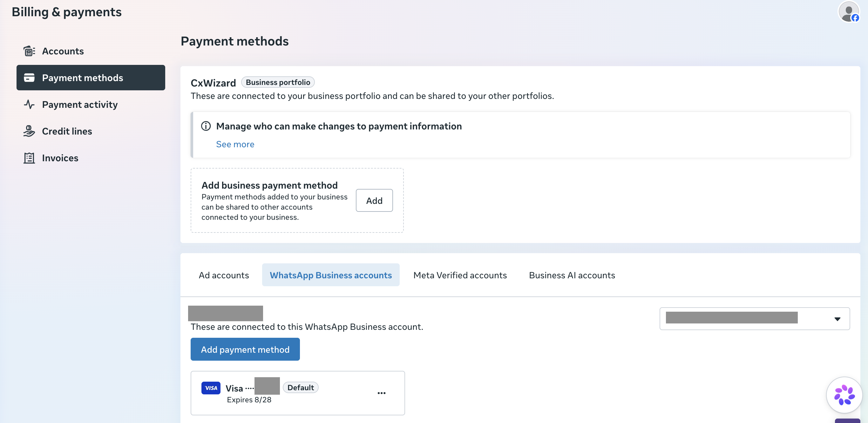Image resolution: width=868 pixels, height=423 pixels.
Task: Click the Expires 8/28 text
Action: tap(249, 399)
